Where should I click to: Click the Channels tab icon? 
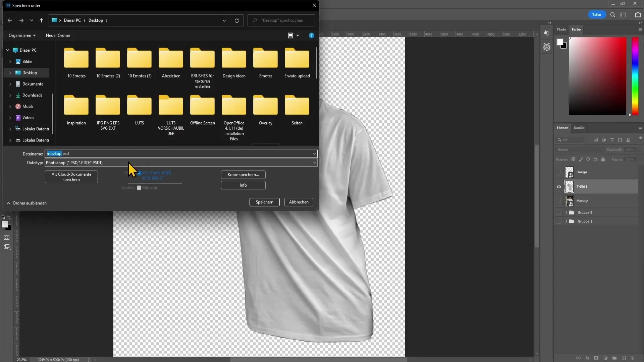[579, 128]
